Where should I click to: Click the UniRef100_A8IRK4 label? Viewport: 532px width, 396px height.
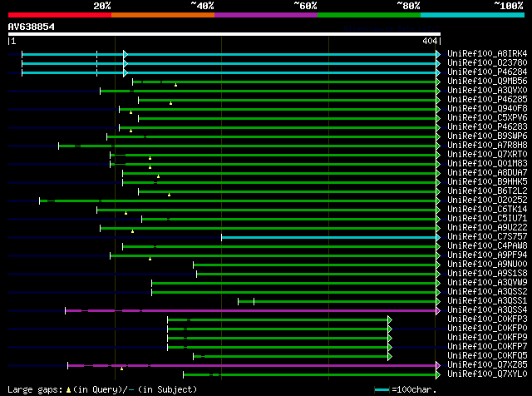coord(487,54)
